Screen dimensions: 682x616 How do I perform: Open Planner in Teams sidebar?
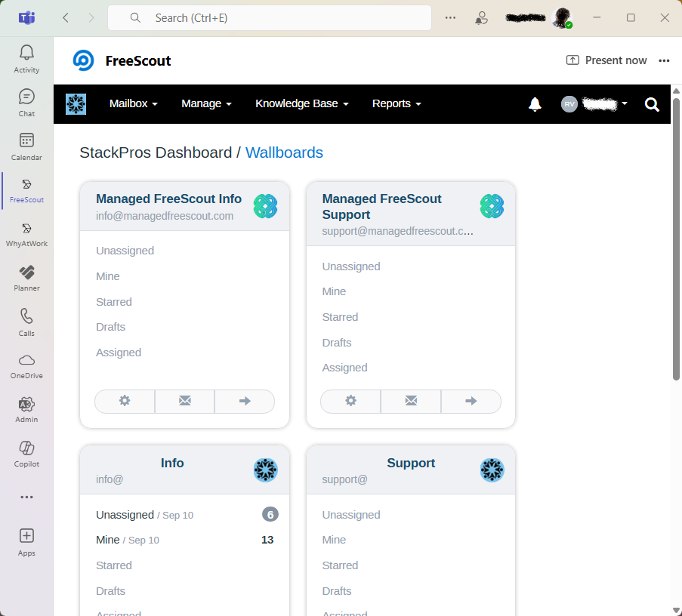26,278
